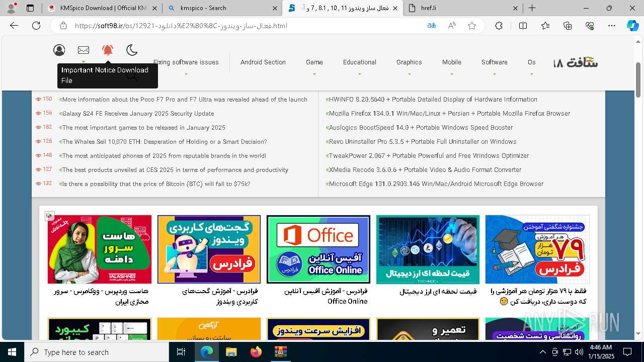The width and height of the screenshot is (644, 362).
Task: Open XMedia Recode 3.6.0.6 link
Action: [x=425, y=170]
